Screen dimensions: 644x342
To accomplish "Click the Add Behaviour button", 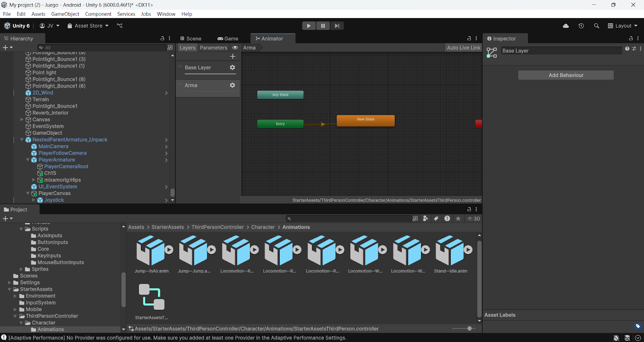I will [x=566, y=75].
